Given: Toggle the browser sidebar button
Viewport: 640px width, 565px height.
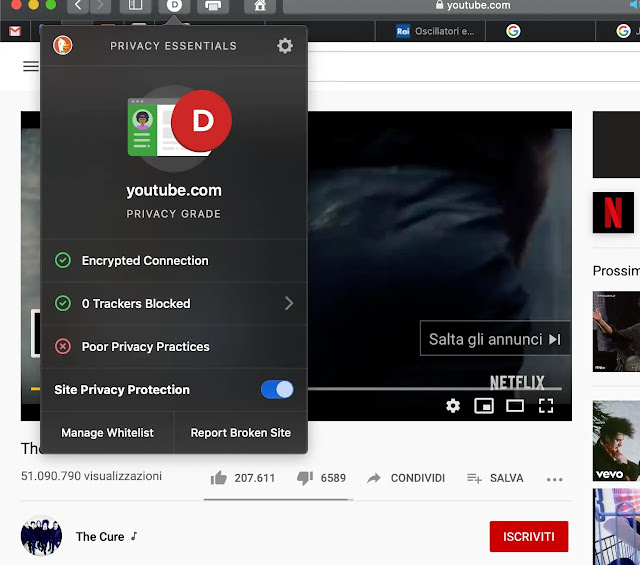Looking at the screenshot, I should [135, 6].
